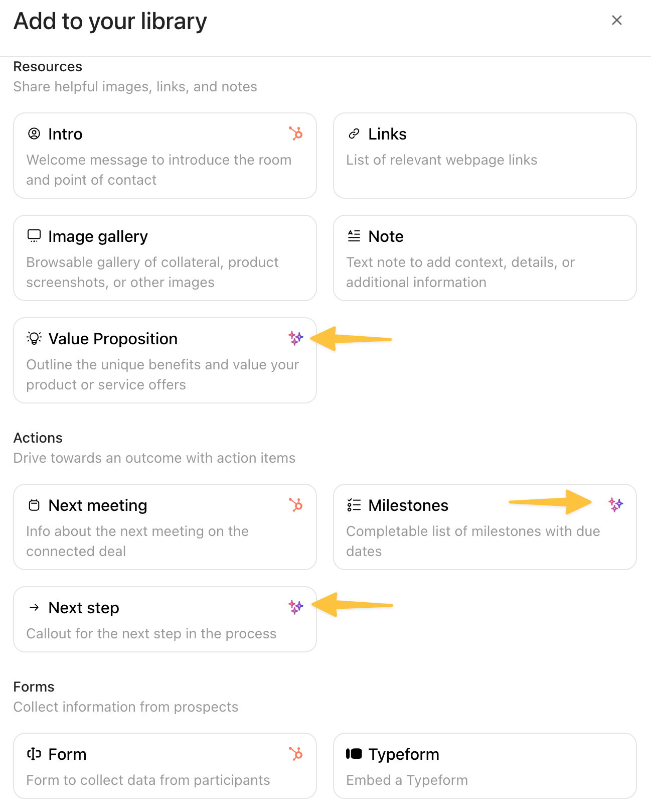Click the lightbulb icon for Value Proposition
This screenshot has width=651, height=812.
34,338
